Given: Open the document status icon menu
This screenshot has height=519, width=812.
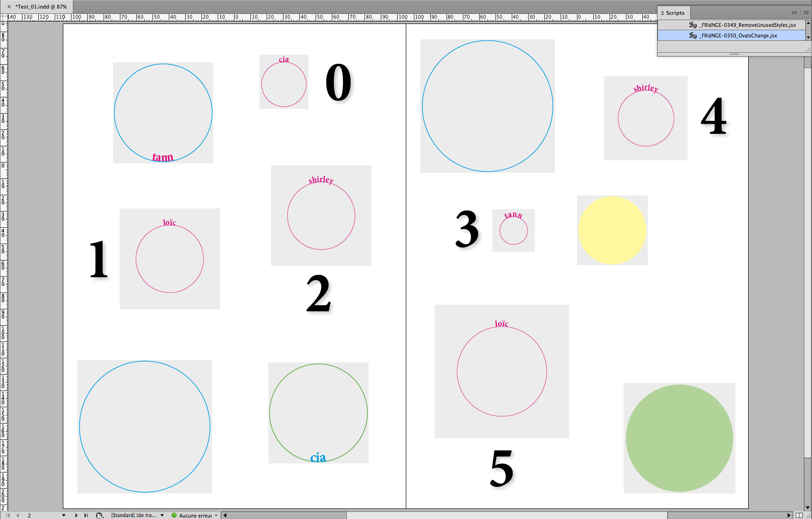Looking at the screenshot, I should tap(100, 515).
